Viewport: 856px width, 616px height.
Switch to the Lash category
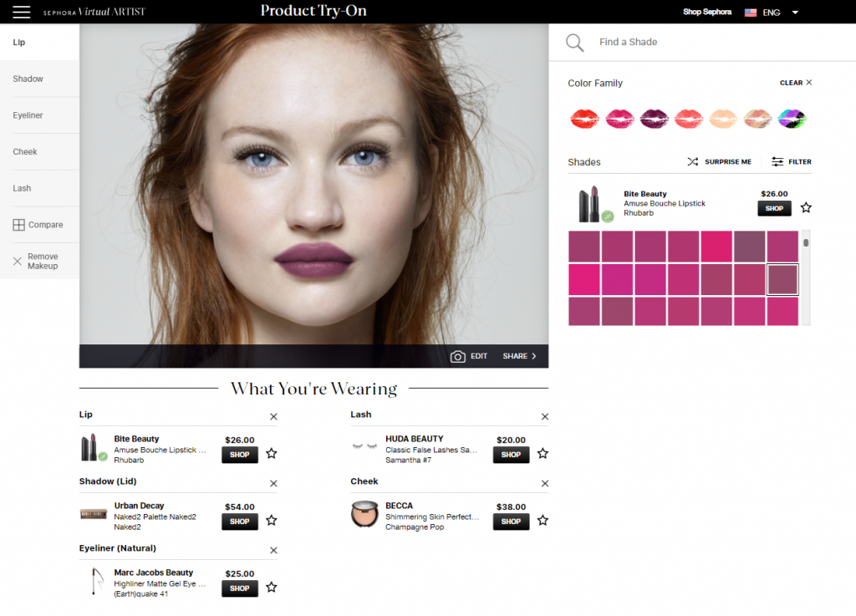(39, 188)
